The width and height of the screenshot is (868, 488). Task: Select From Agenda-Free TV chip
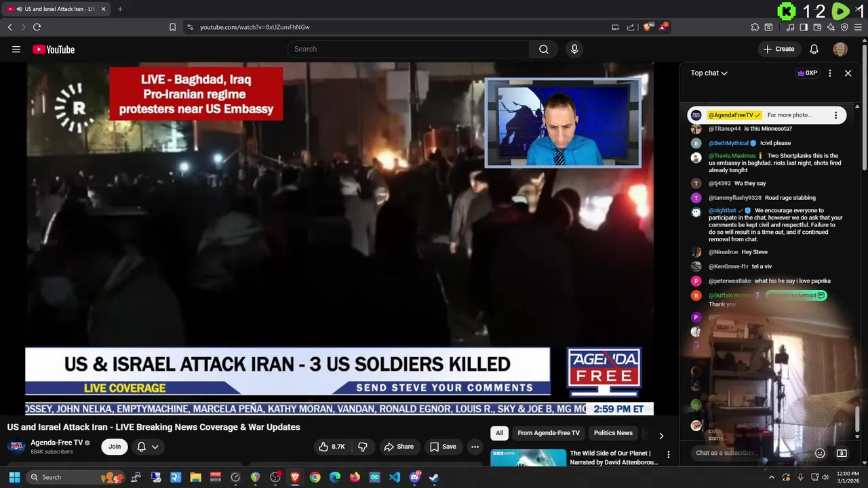click(549, 433)
